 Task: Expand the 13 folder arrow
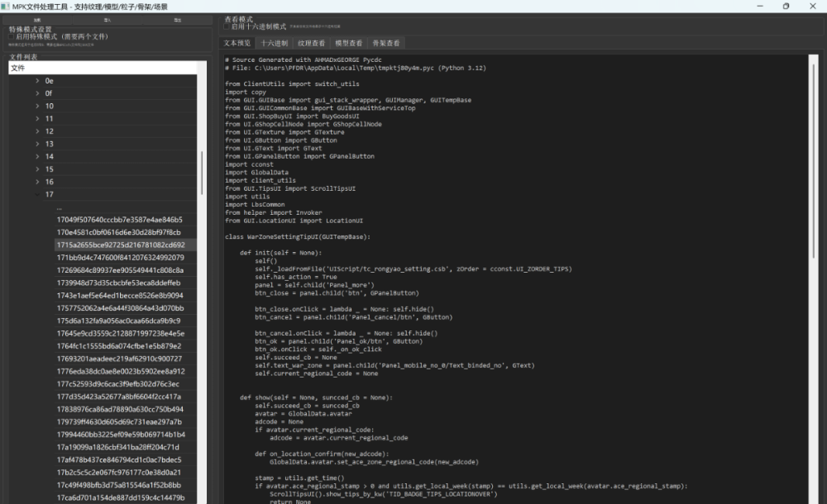37,144
